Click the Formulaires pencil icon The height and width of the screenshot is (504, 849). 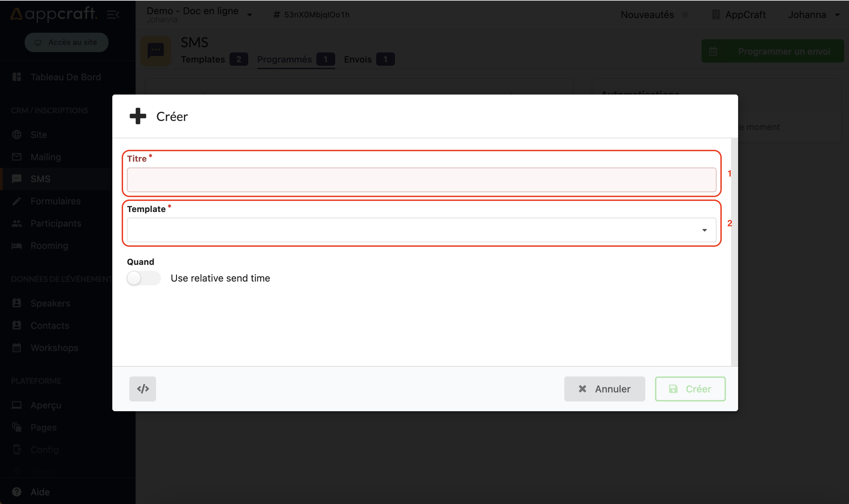click(16, 201)
